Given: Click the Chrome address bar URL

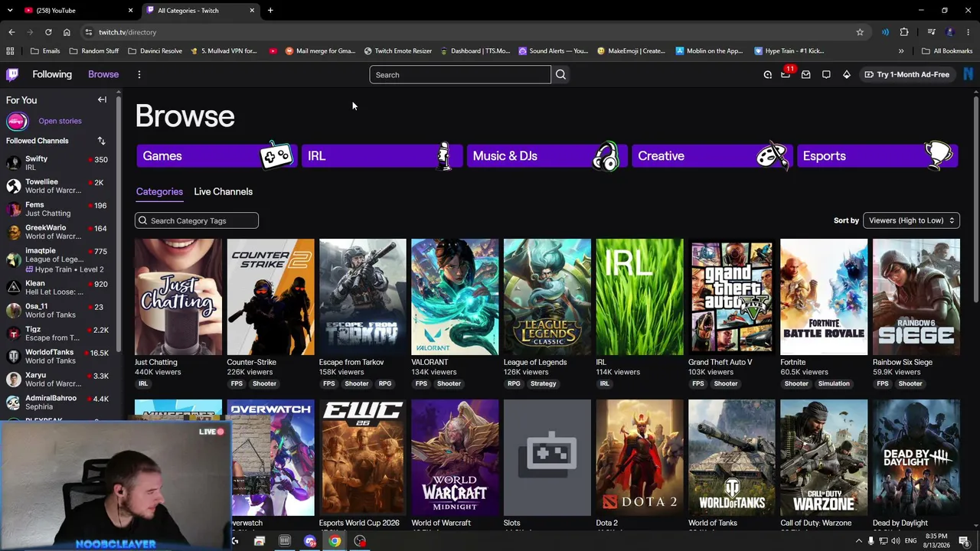Looking at the screenshot, I should coord(127,32).
